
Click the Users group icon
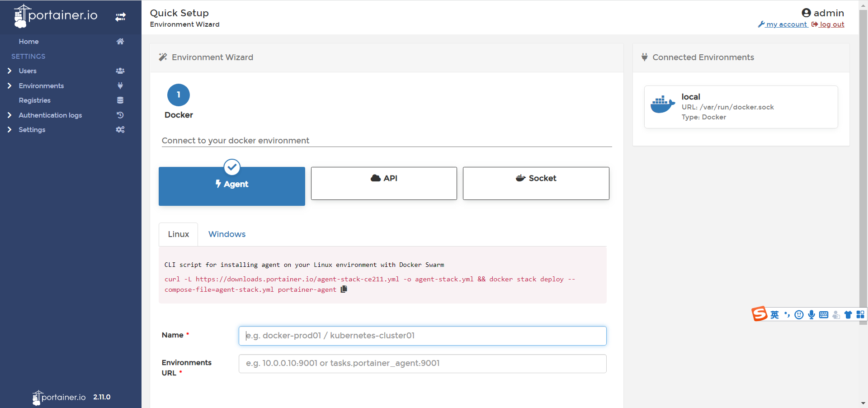pyautogui.click(x=120, y=71)
